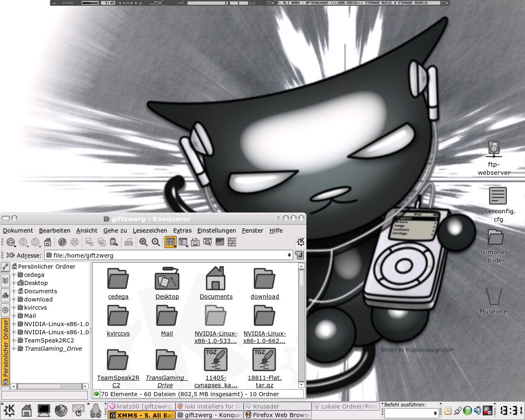
Task: Open the ftp-webserver desktop icon
Action: coord(494,158)
